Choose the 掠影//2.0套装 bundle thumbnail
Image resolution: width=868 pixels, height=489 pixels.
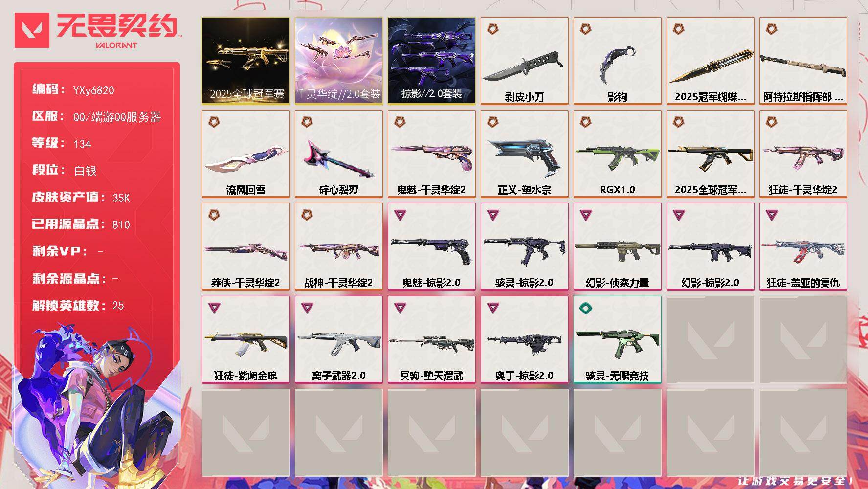point(431,61)
